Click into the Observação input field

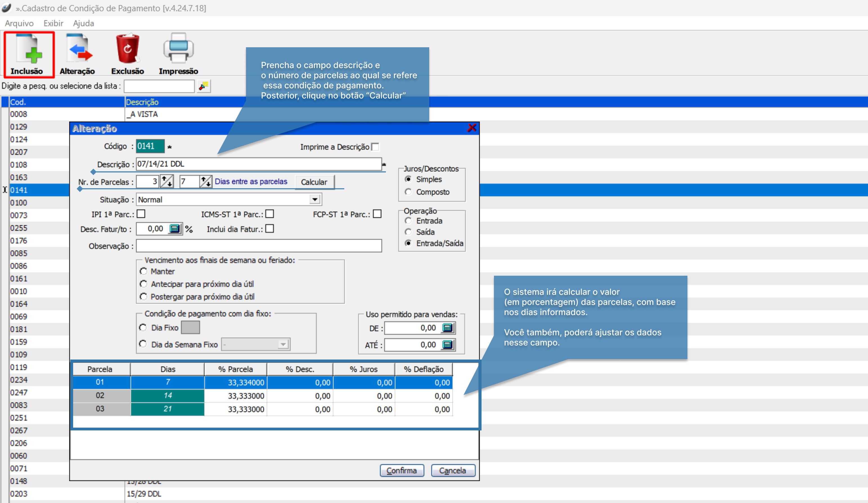[x=259, y=246]
